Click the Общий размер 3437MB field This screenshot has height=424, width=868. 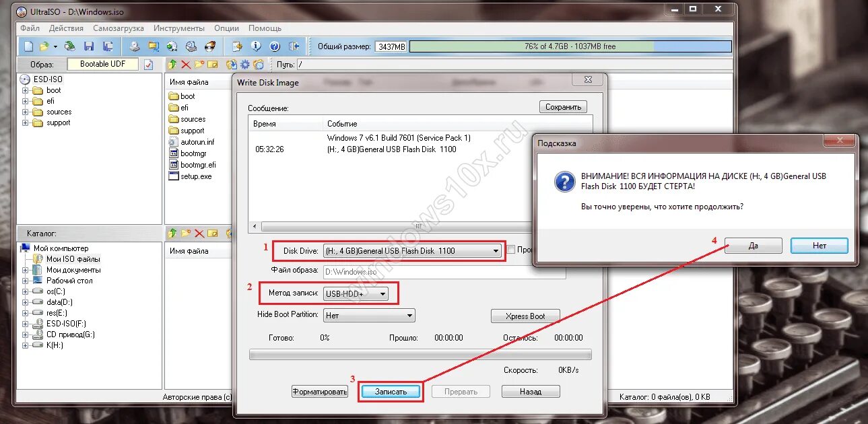click(391, 46)
